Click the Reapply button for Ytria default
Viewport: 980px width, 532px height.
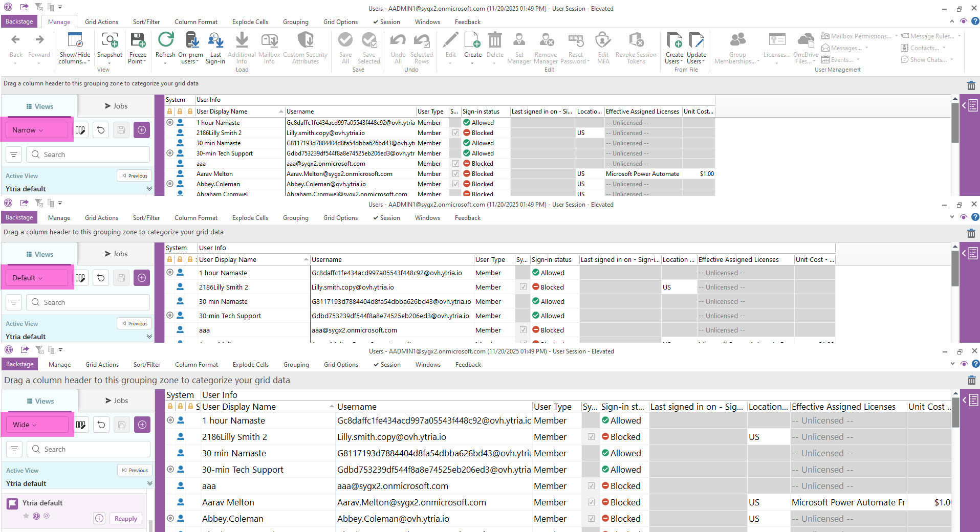[x=125, y=519]
